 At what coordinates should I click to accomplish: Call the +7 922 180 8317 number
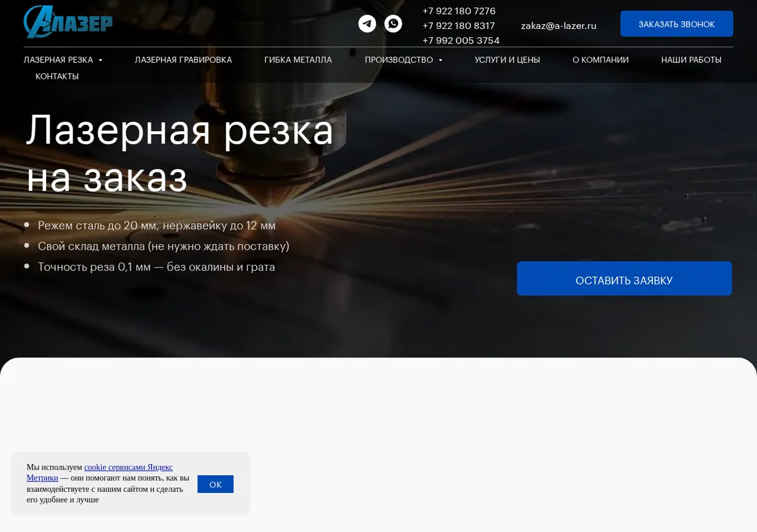tap(459, 26)
